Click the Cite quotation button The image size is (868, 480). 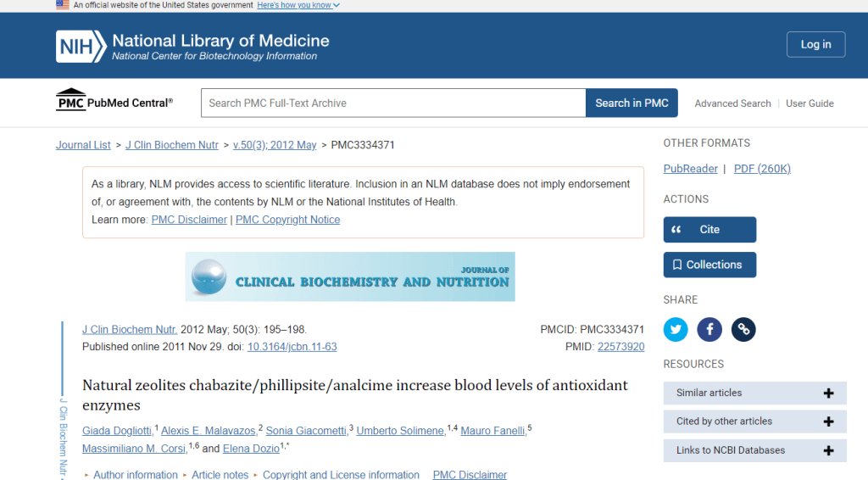(709, 229)
